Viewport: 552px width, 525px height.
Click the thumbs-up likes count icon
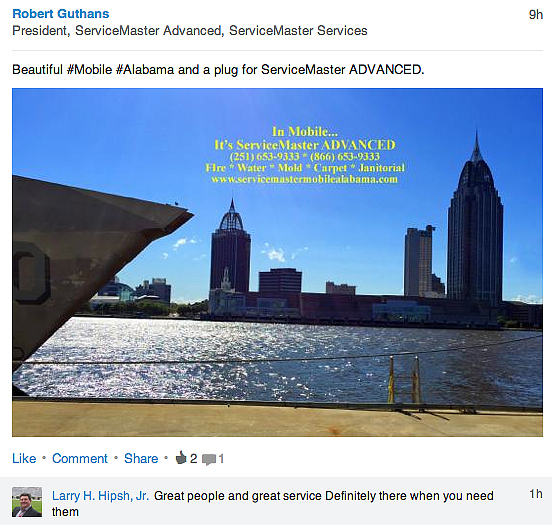(x=181, y=458)
